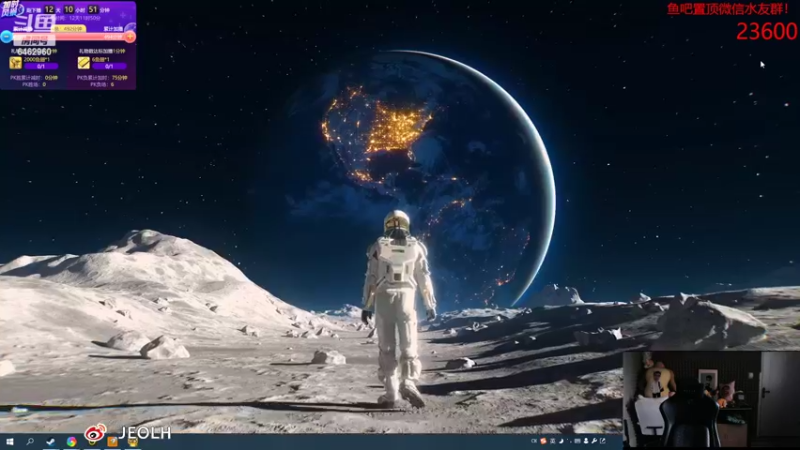800x450 pixels.
Task: Open the Windows Start menu
Action: (10, 442)
